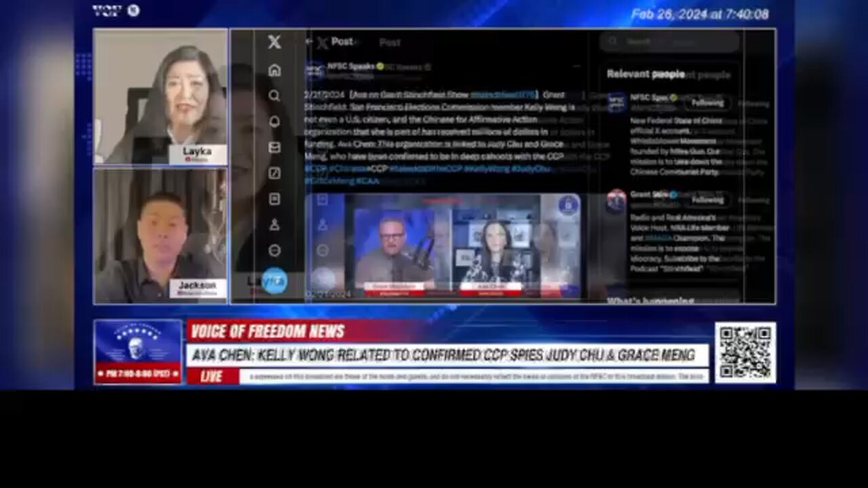Open the Lists icon in X sidebar
Screen dimensions: 868x488
[x=274, y=199]
